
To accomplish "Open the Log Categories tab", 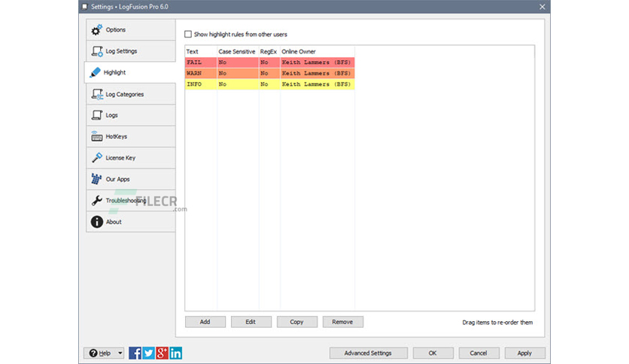I will [131, 94].
